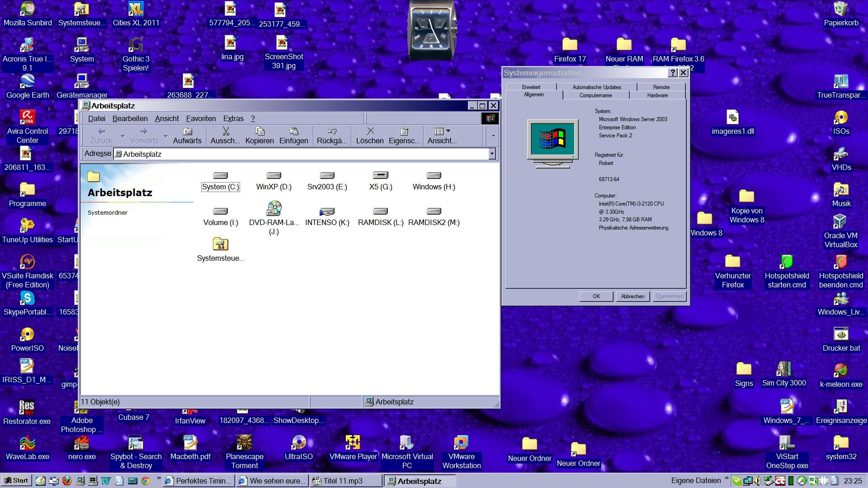
Task: Click the Aufwärts toolbar button
Action: [x=187, y=135]
